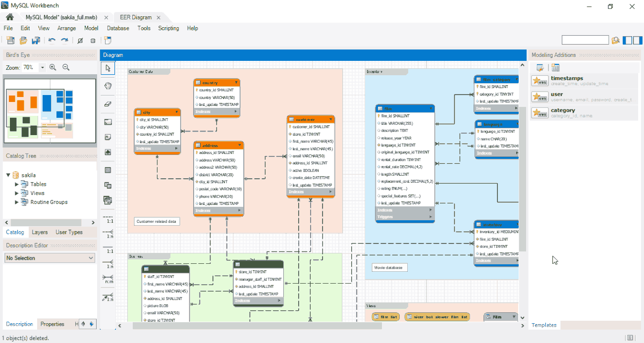This screenshot has height=343, width=644.
Task: Zoom in on the Bird's Eye panel
Action: (53, 67)
